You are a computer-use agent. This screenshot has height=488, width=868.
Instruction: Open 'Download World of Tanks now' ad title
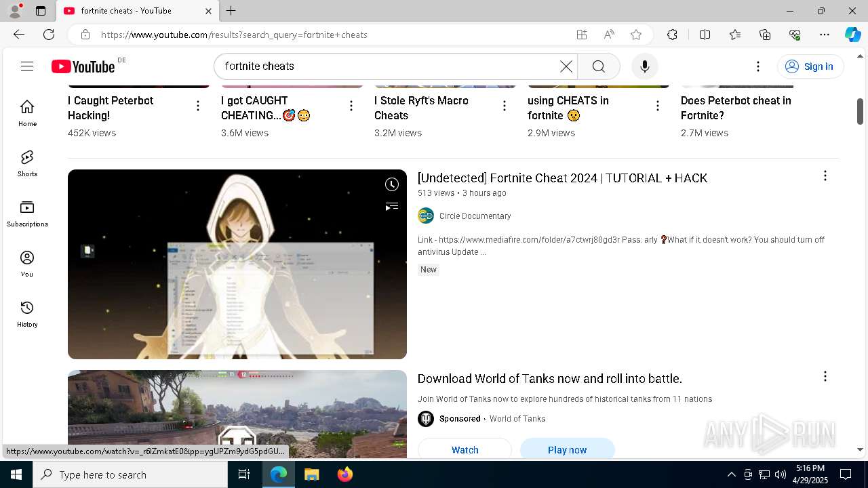[550, 378]
